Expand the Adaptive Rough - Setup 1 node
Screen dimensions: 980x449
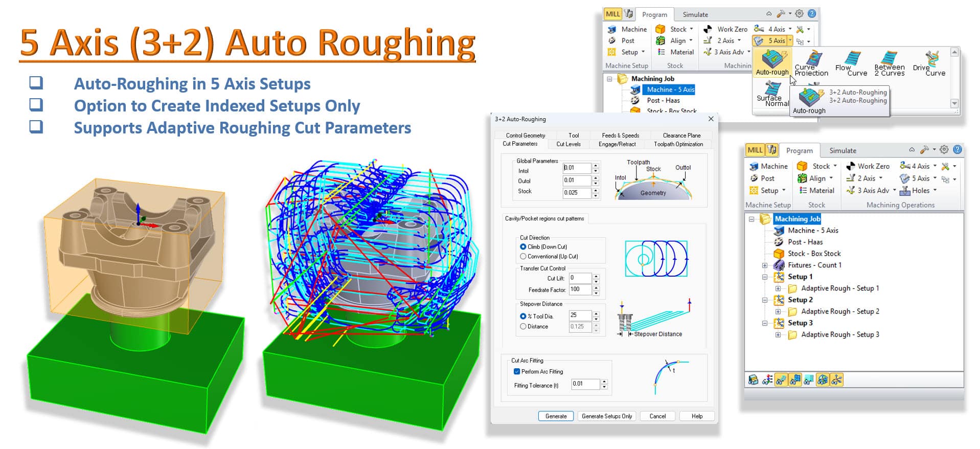pyautogui.click(x=778, y=288)
